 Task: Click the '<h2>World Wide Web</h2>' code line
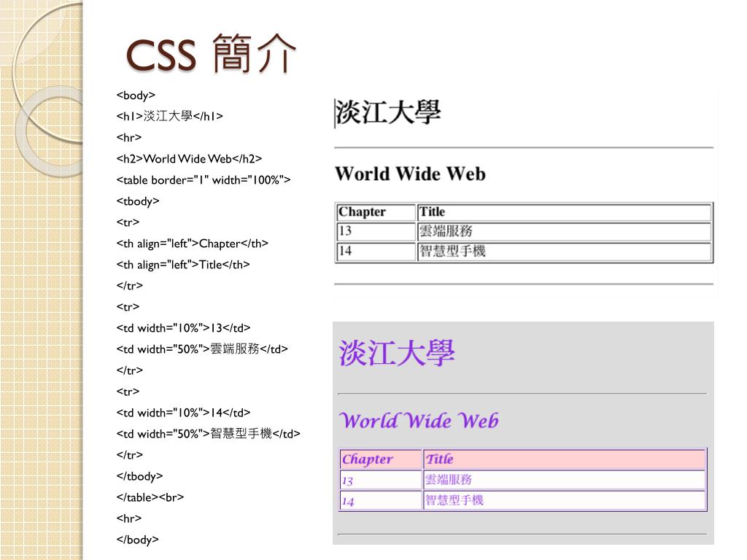189,158
